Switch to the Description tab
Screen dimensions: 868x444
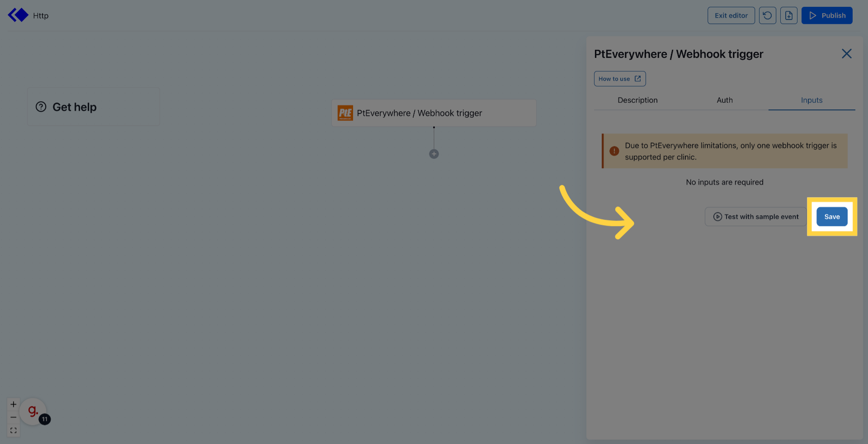pyautogui.click(x=637, y=100)
